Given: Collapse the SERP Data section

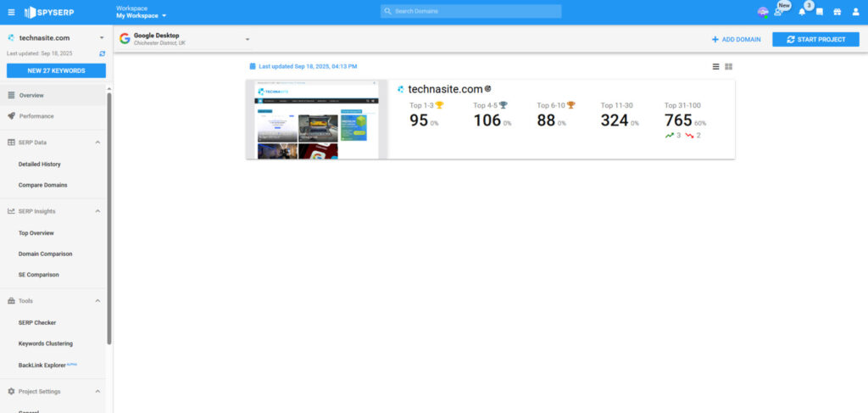Looking at the screenshot, I should (x=97, y=142).
